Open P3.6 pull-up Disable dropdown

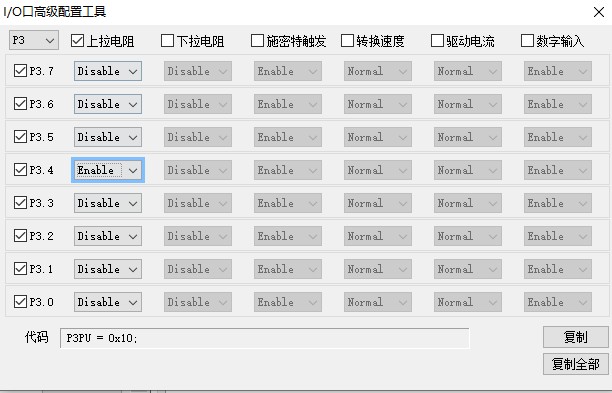click(108, 104)
